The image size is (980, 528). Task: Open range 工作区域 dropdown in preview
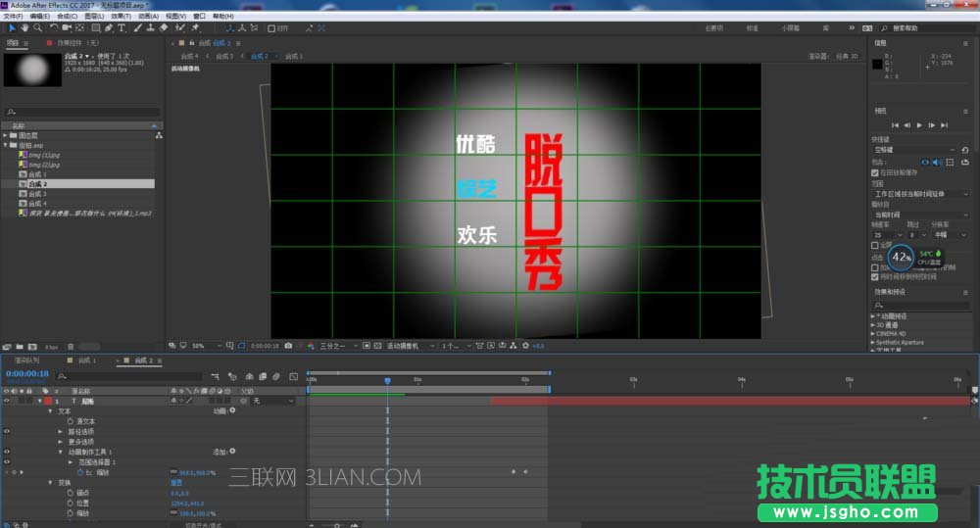(921, 194)
